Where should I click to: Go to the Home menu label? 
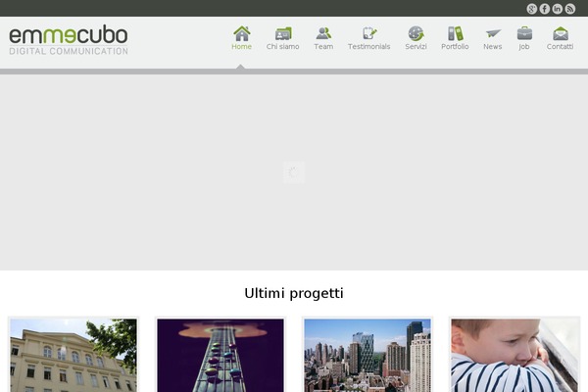pos(241,46)
